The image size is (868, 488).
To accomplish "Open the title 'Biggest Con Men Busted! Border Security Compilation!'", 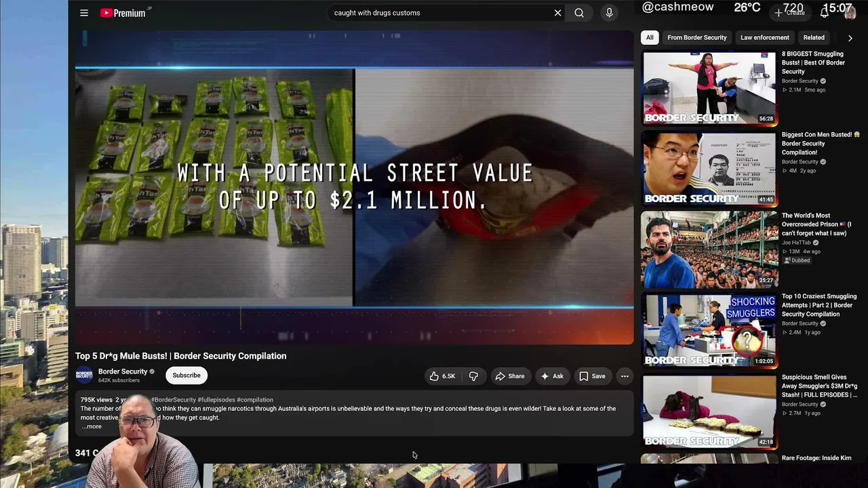I will 821,144.
